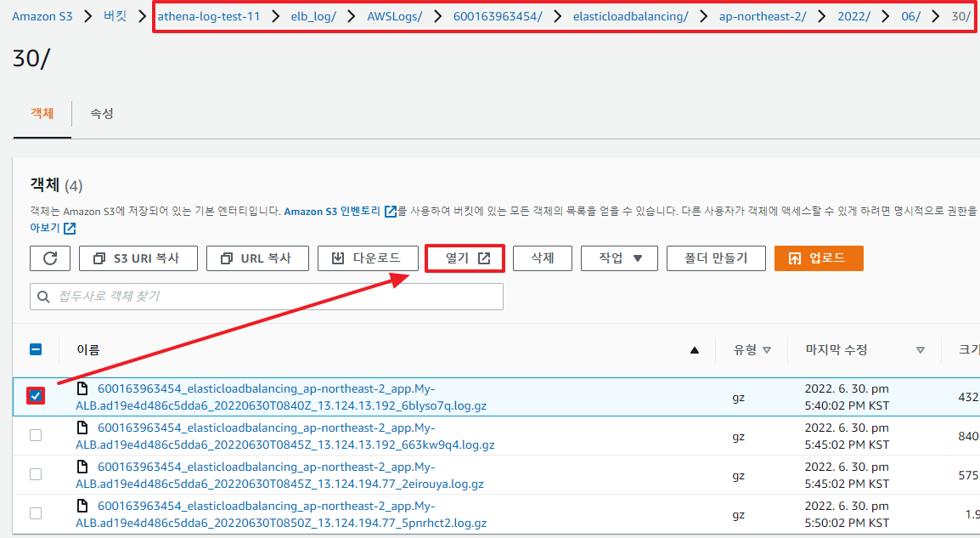Click the 폴더 만들기 button
980x538 pixels.
(716, 258)
